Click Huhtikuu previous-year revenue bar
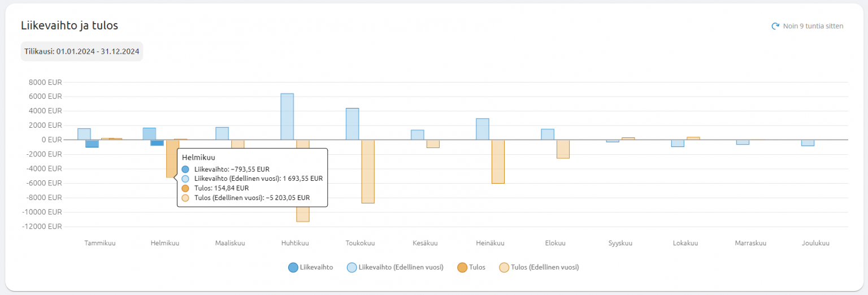Viewport: 868px width, 295px height. [x=287, y=116]
